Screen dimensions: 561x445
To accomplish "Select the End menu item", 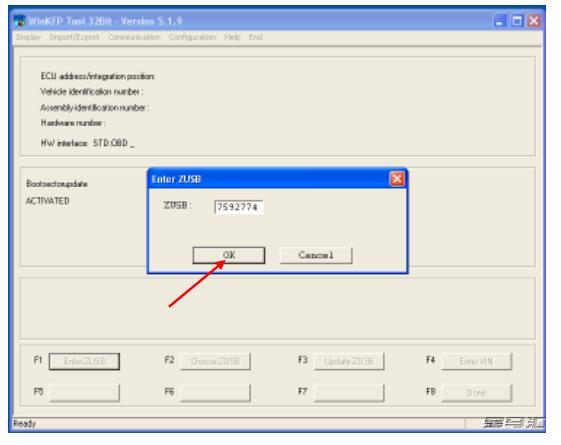I will point(256,37).
